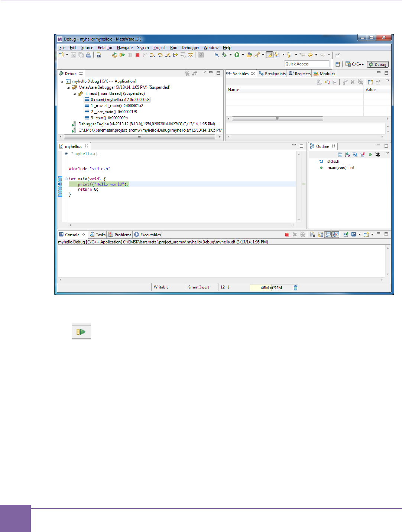
Task: Click Collapse All in the Outline toolbar
Action: click(340, 155)
